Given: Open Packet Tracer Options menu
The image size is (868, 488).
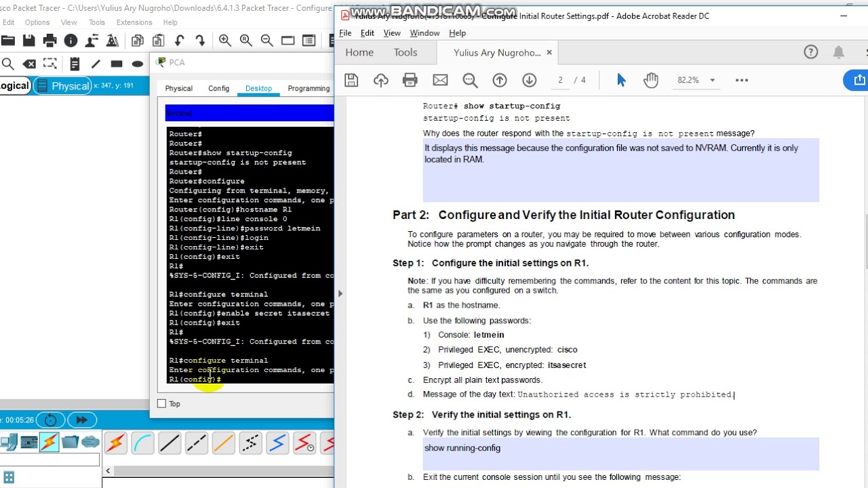Looking at the screenshot, I should [x=37, y=22].
